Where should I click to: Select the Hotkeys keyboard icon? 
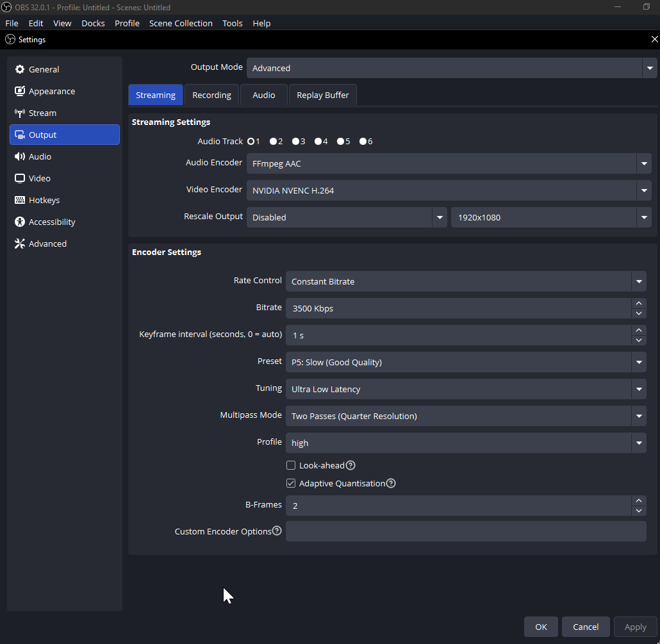pos(20,200)
